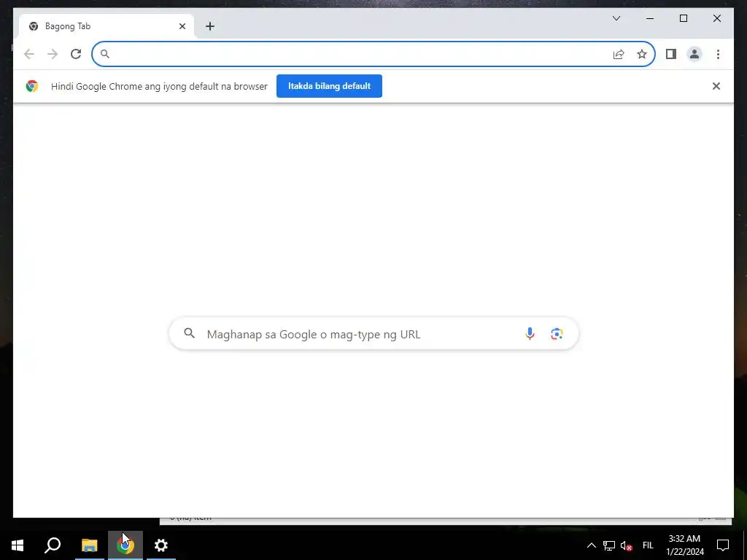
Task: Open File Explorer from taskbar
Action: point(89,545)
